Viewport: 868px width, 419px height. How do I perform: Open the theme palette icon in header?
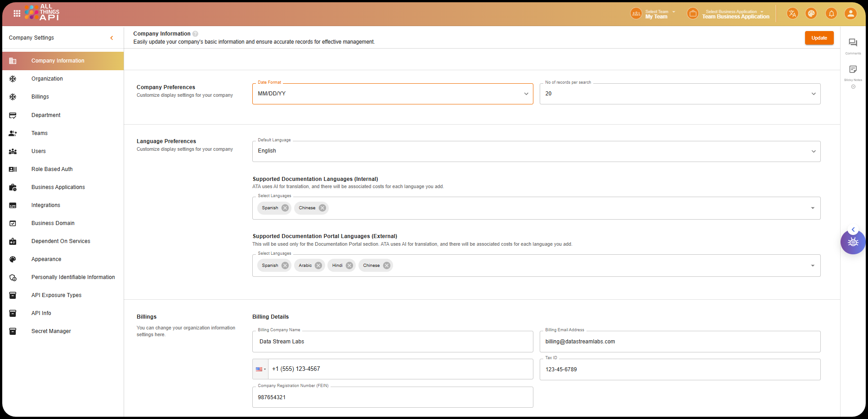coord(811,14)
